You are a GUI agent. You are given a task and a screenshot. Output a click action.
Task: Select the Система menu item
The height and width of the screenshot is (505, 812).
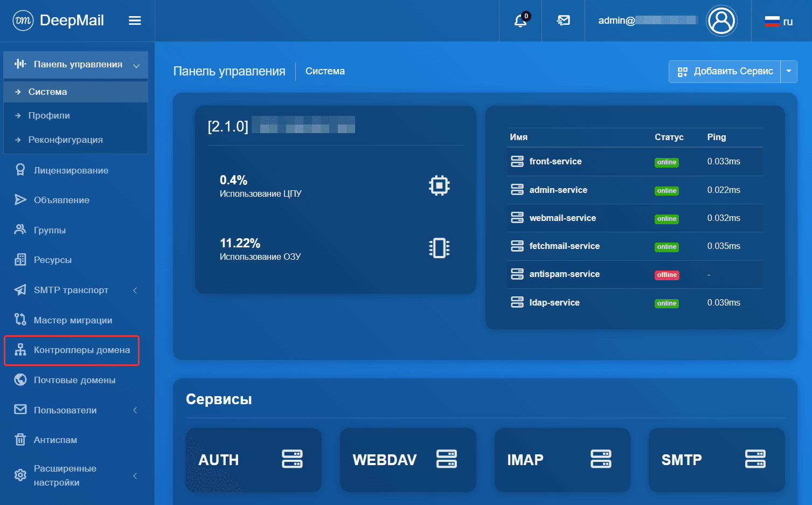(x=75, y=92)
